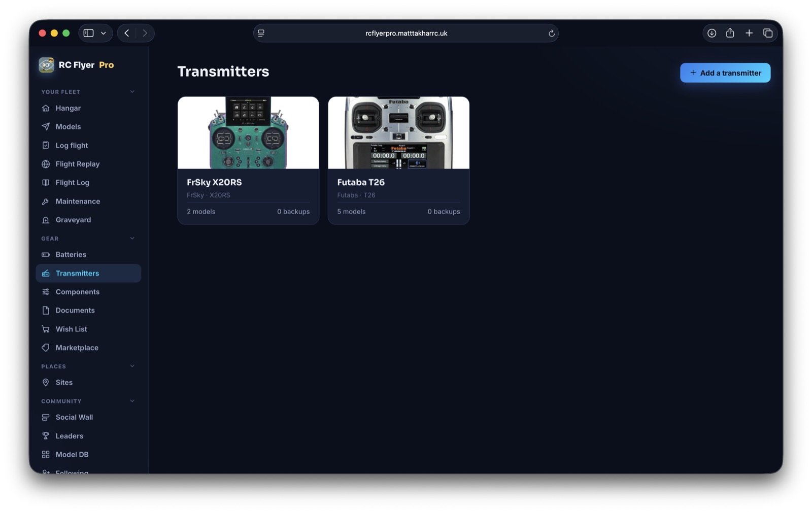This screenshot has width=812, height=512.
Task: Click the Marketplace tag icon
Action: [x=46, y=348]
